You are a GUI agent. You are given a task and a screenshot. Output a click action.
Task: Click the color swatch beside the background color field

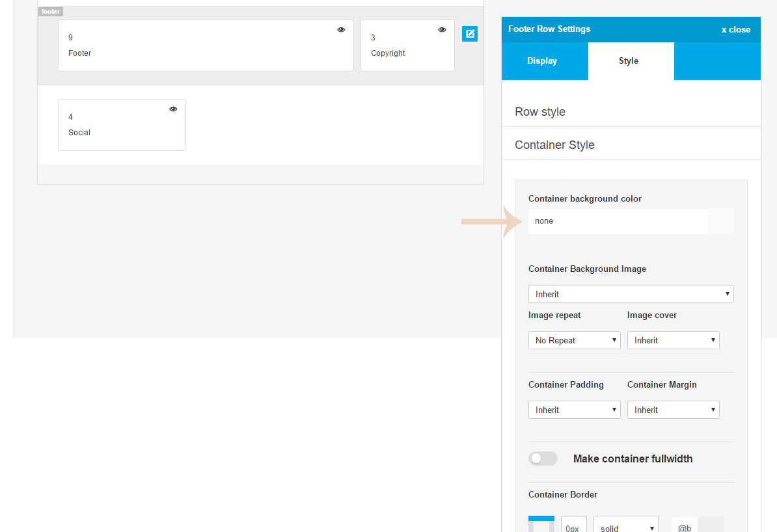(x=720, y=221)
